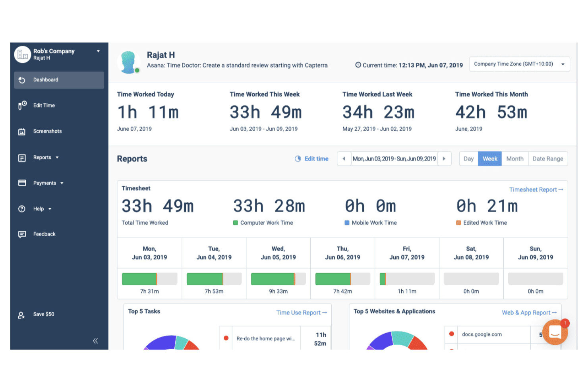Image resolution: width=588 pixels, height=392 pixels.
Task: Click the Dashboard history icon in sidebar
Action: point(22,80)
